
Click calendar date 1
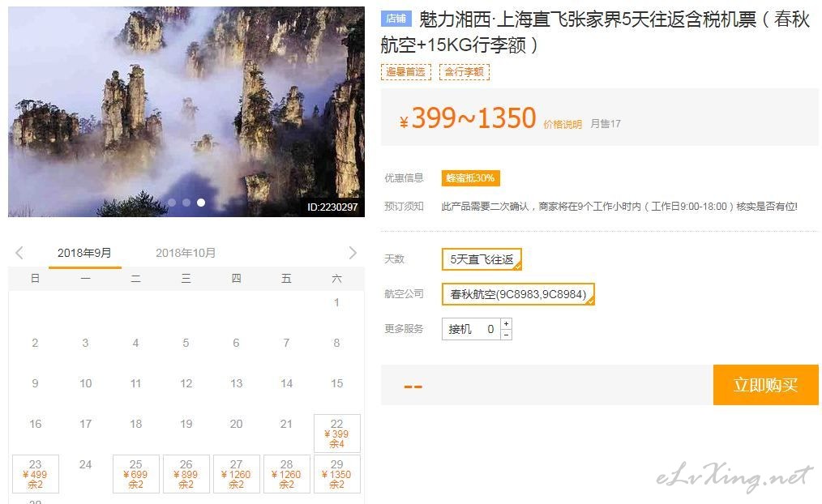click(336, 302)
